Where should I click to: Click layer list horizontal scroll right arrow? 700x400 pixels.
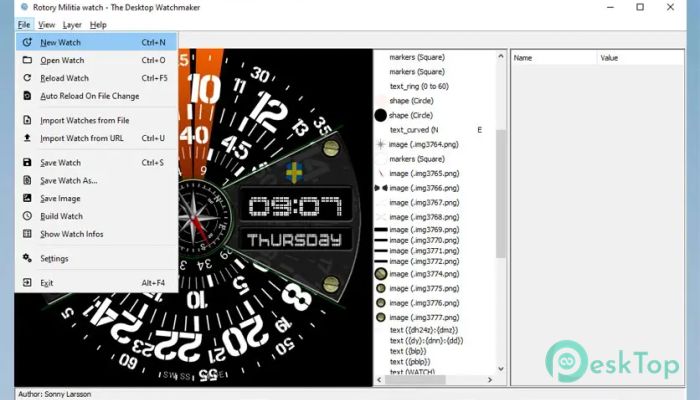pyautogui.click(x=490, y=379)
